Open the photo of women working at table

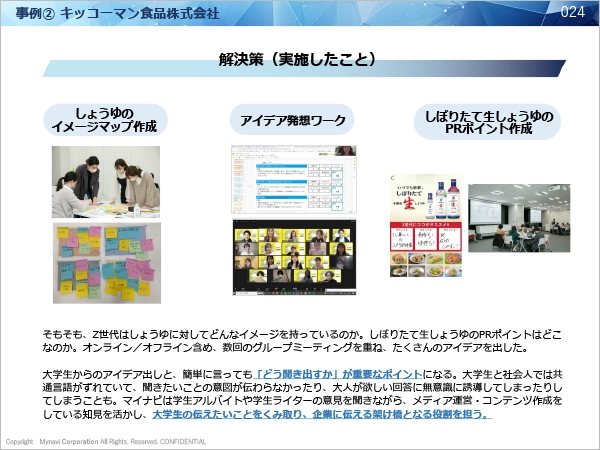106,182
